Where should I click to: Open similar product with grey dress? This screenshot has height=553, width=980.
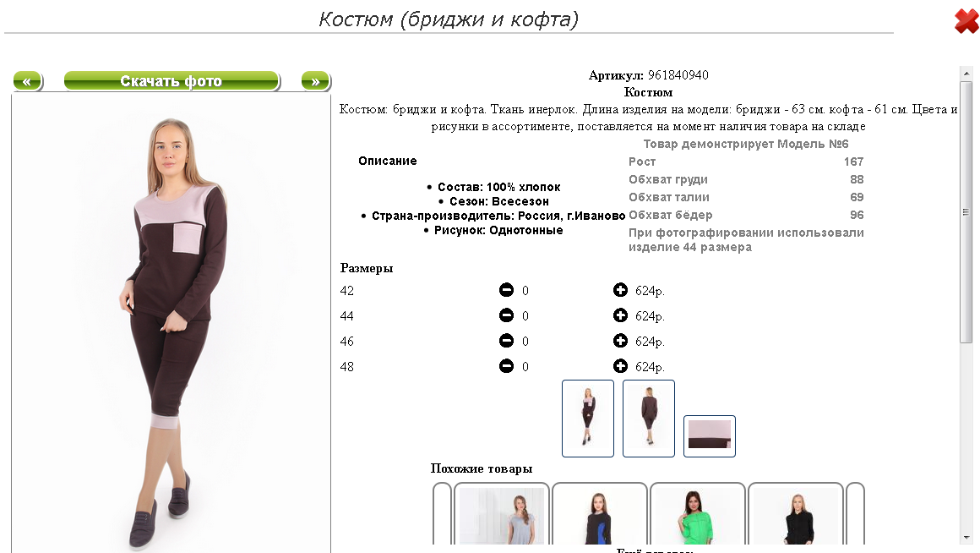tap(501, 514)
